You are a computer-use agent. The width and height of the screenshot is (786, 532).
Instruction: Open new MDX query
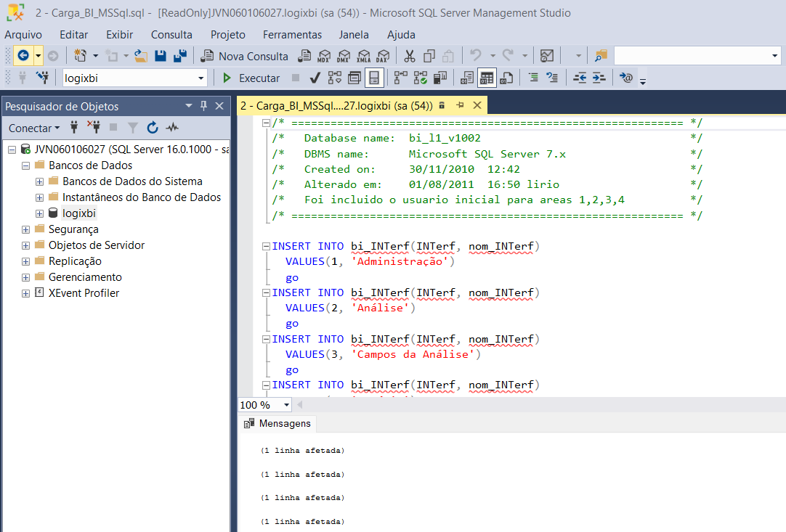tap(324, 56)
